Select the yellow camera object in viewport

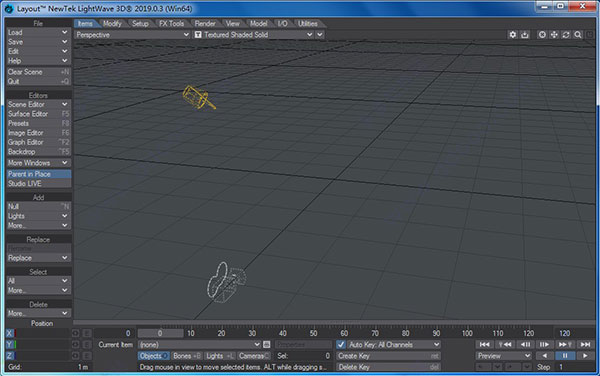pos(198,98)
